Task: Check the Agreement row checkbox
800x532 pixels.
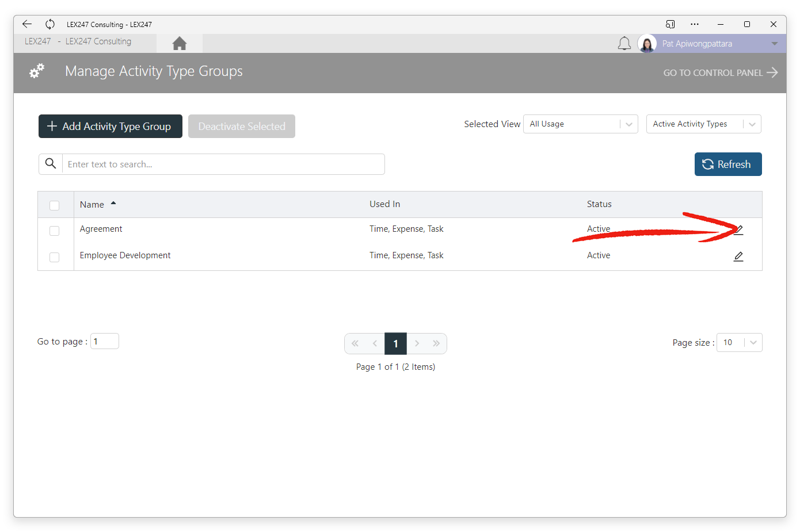Action: [55, 231]
